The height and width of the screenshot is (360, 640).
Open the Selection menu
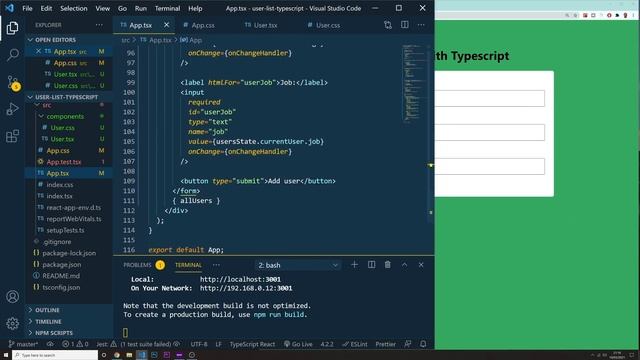tap(73, 8)
